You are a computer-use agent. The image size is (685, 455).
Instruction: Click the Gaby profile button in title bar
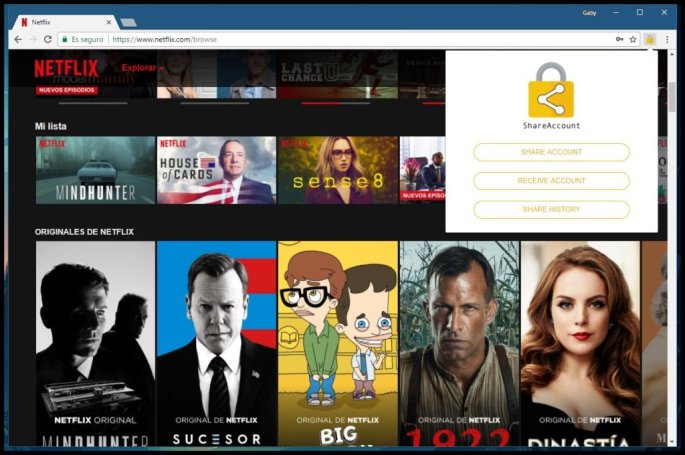coord(589,13)
